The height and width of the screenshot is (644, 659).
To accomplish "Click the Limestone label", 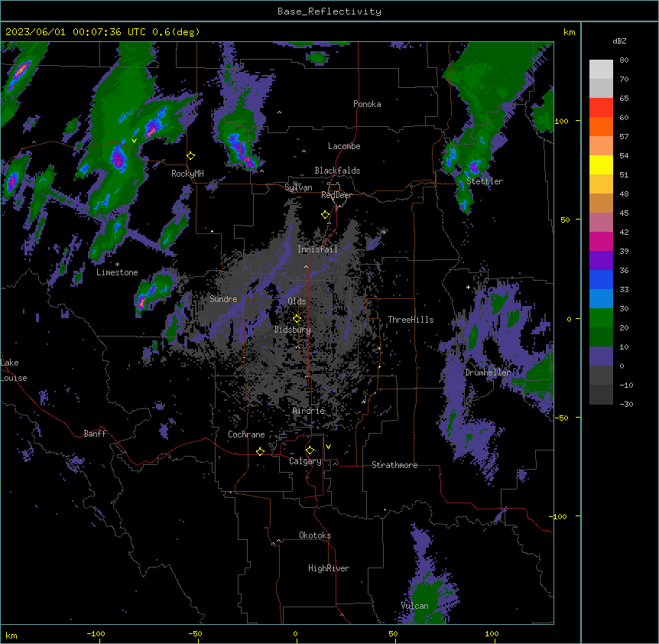I will [117, 272].
